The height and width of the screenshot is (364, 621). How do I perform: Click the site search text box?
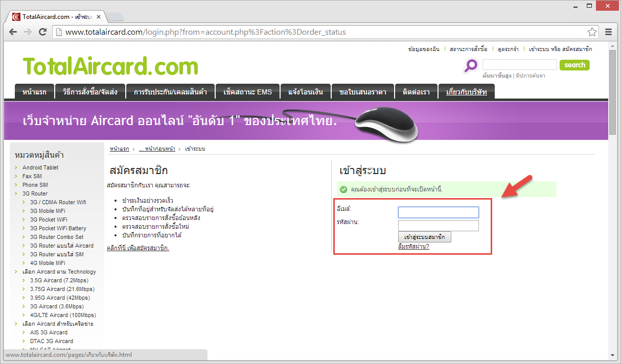point(520,65)
